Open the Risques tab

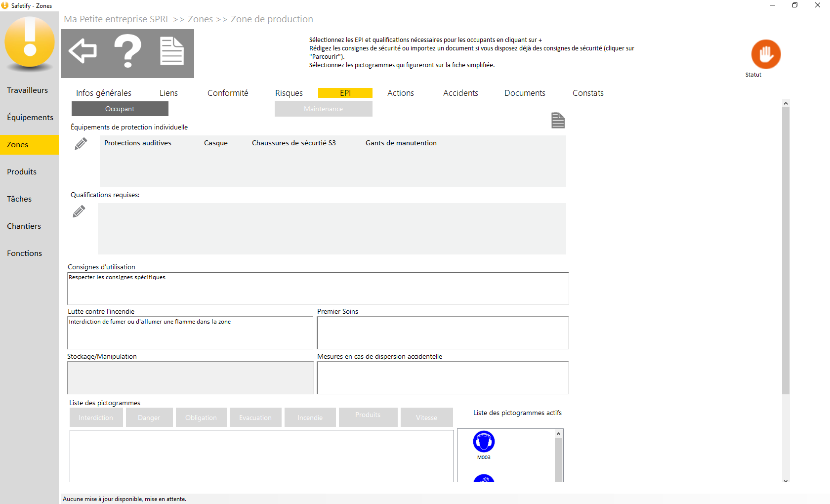tap(289, 93)
